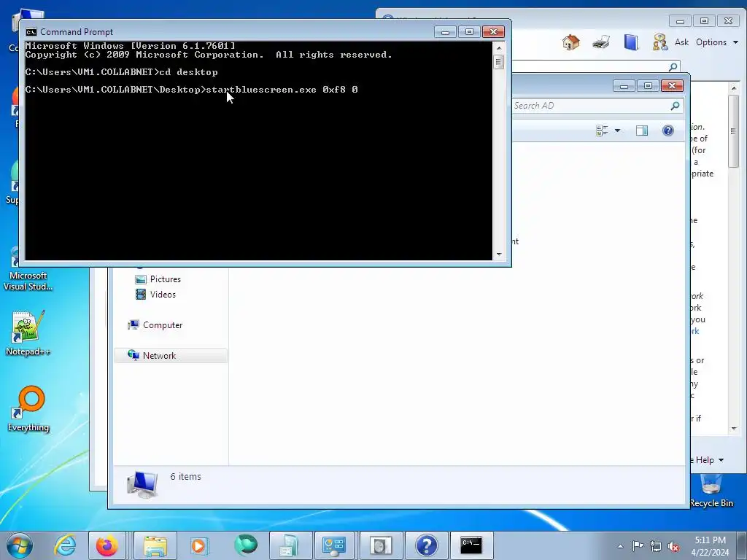Click the Windows Explorer folder taskbar icon
Screen dimensions: 747x560
point(155,545)
